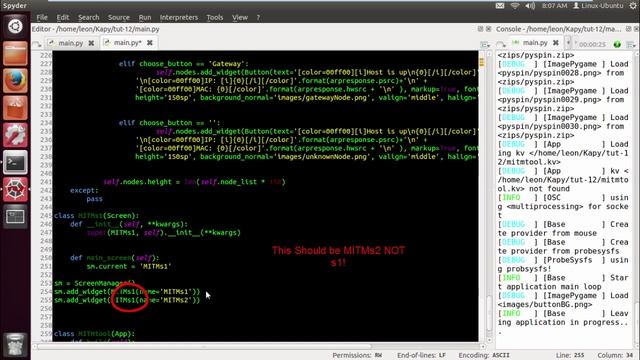This screenshot has height=360, width=640.
Task: Close the Console main.py tab
Action: coord(556,42)
